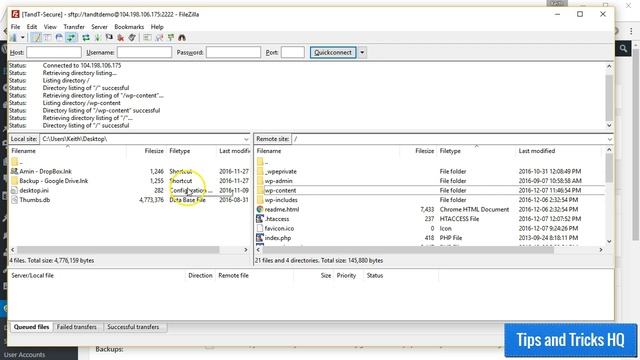Focus the Port input field

click(293, 52)
